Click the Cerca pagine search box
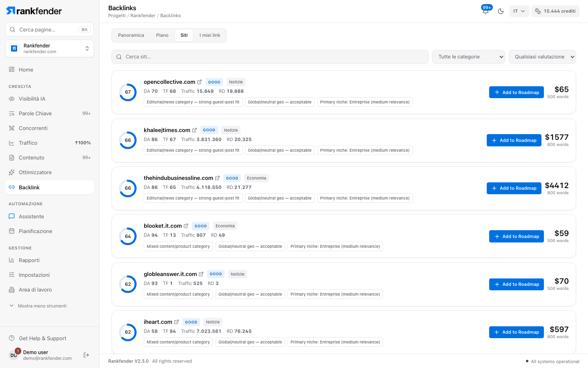The image size is (588, 368). [x=49, y=29]
